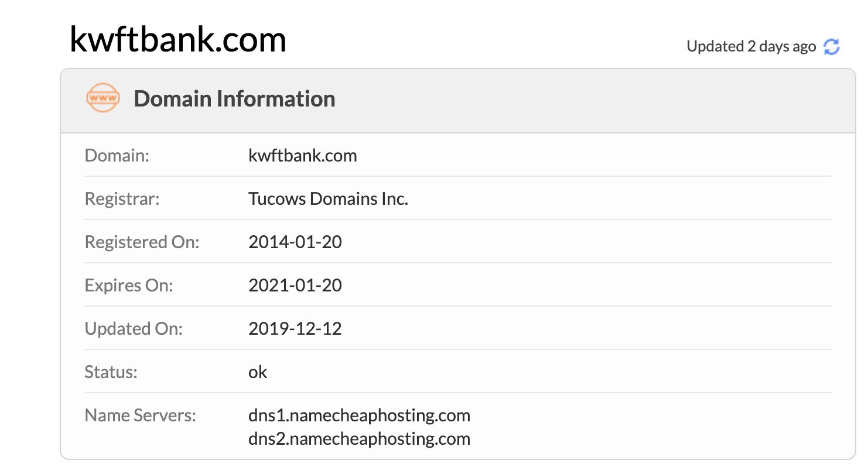Click the Registrar: field label
Viewport: 868px width, 467px height.
tap(122, 199)
